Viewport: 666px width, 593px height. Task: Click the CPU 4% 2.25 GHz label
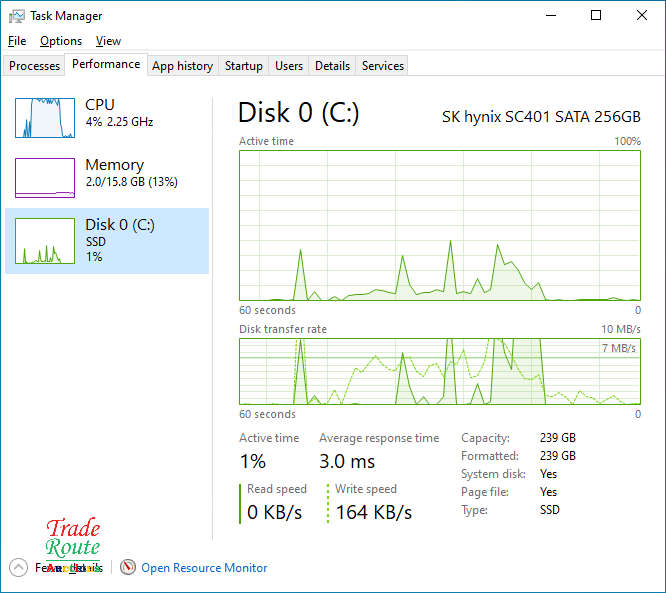coord(119,113)
